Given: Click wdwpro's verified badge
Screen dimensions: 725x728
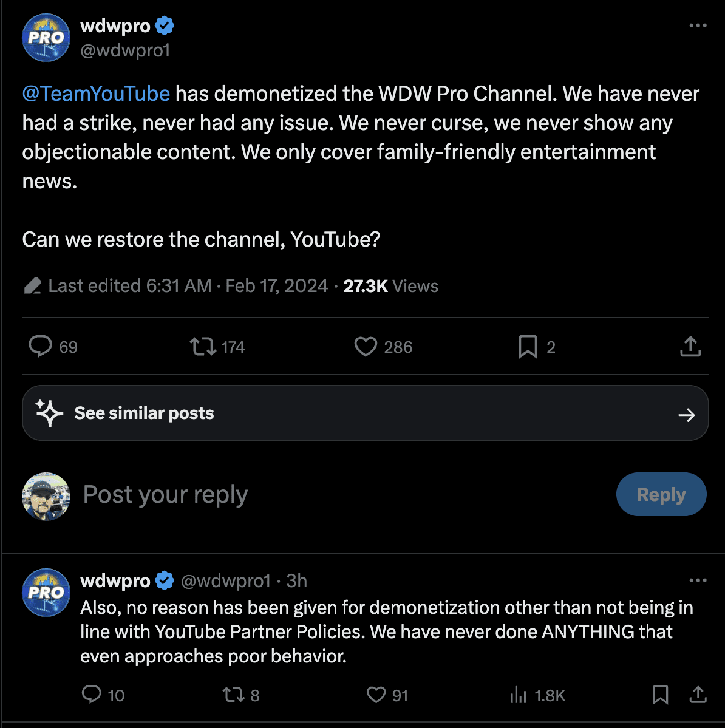Looking at the screenshot, I should pyautogui.click(x=163, y=26).
